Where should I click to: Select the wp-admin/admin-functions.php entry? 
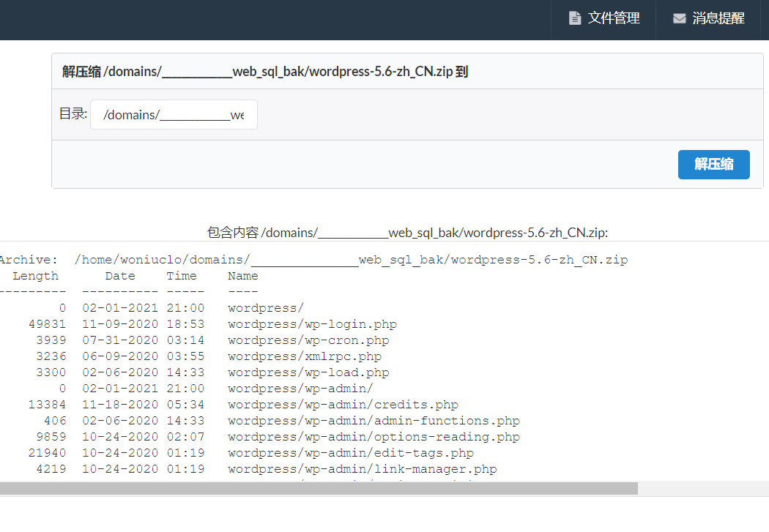(x=374, y=421)
